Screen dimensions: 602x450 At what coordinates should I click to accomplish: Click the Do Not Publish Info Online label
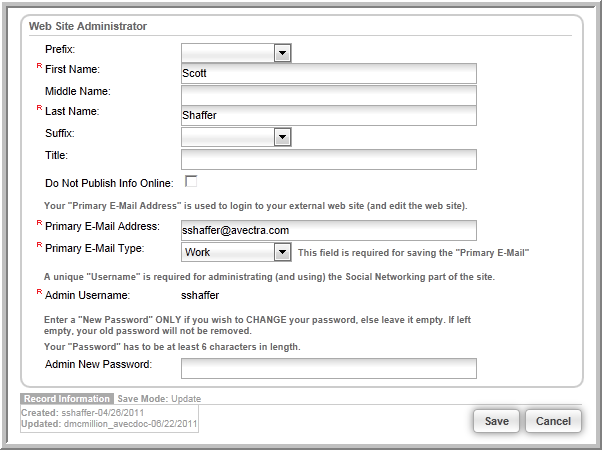(x=109, y=183)
